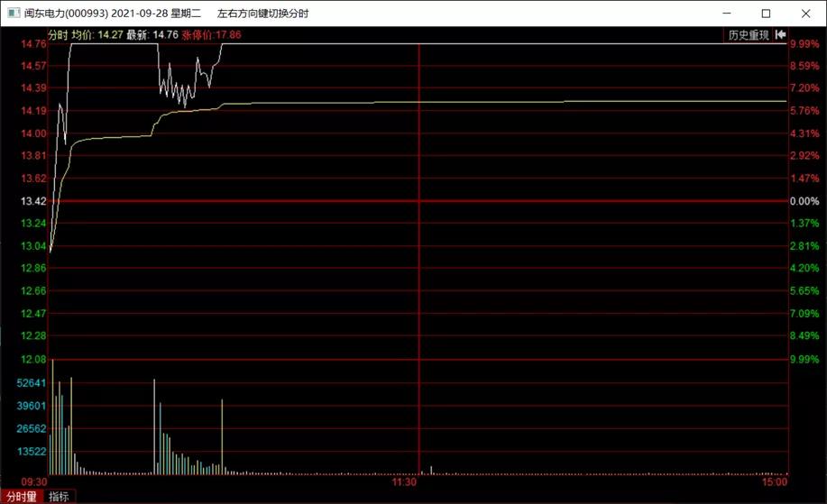Click the 12.28 price axis label

point(33,335)
